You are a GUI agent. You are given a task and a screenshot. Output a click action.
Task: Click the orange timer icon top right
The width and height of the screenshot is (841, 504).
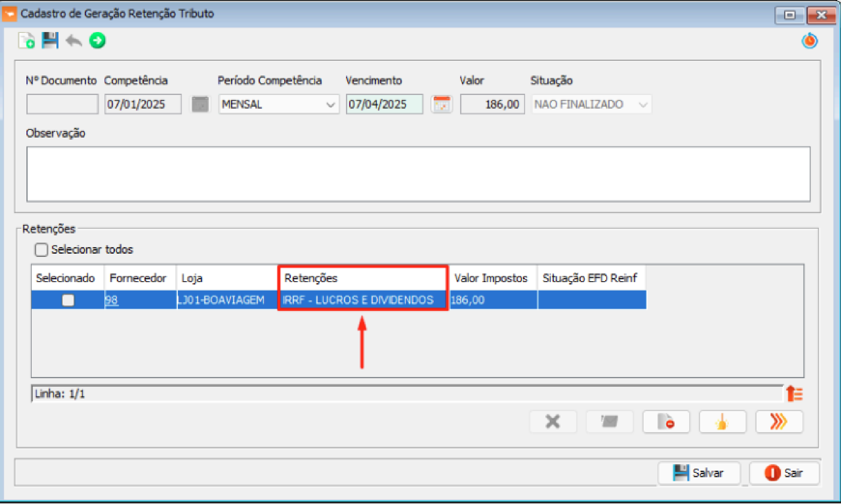pos(809,41)
